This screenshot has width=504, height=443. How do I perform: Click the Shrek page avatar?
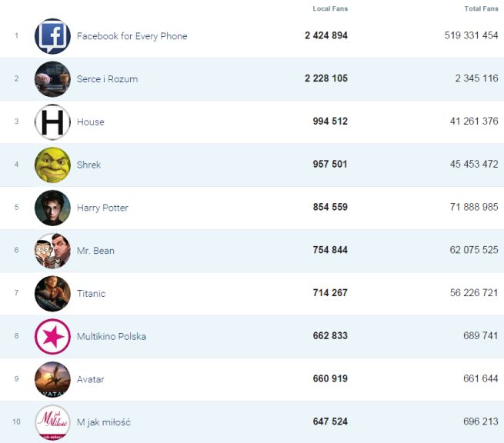click(x=52, y=165)
